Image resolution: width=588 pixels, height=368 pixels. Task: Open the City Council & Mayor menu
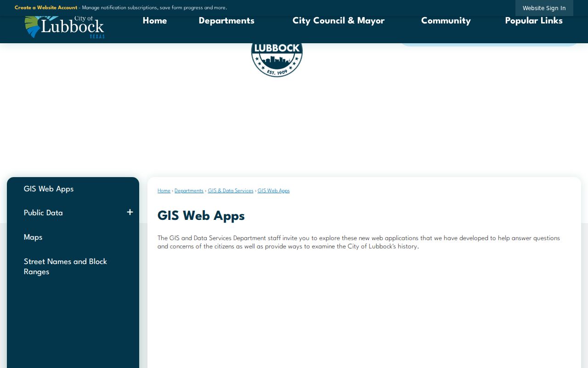click(x=339, y=21)
